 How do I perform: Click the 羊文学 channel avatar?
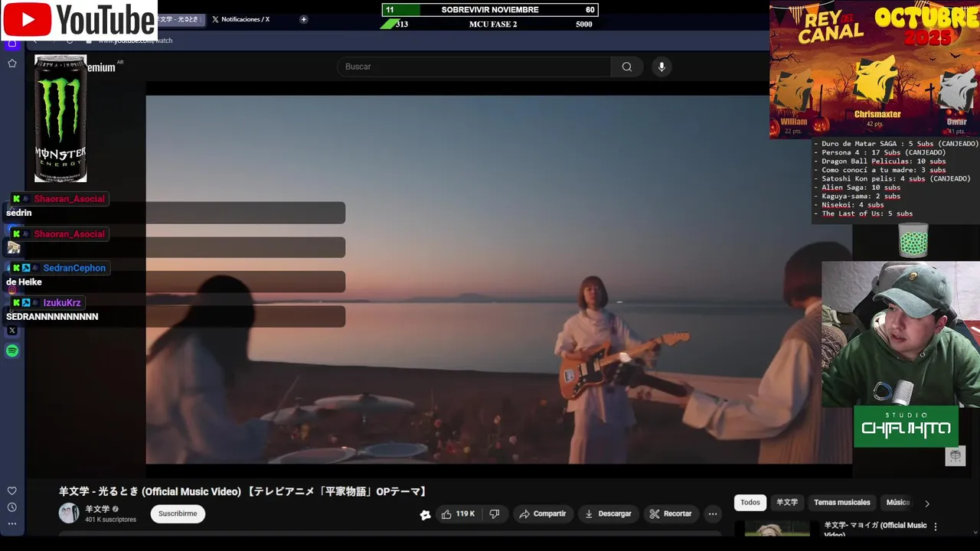[x=69, y=514]
